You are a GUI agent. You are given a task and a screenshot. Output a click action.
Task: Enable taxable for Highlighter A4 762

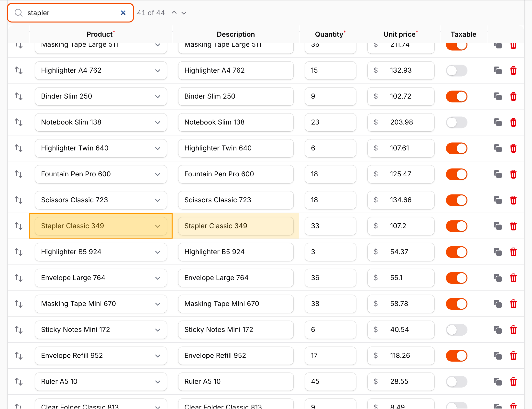click(456, 71)
